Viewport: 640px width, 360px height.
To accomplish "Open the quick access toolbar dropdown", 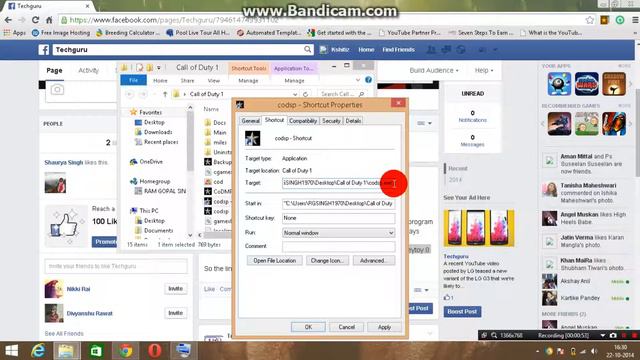I will tap(159, 67).
